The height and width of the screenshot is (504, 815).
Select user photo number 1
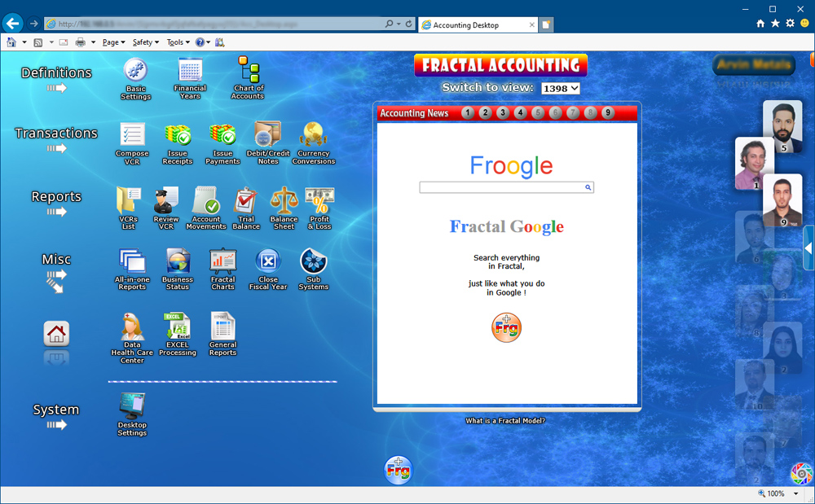coord(751,164)
